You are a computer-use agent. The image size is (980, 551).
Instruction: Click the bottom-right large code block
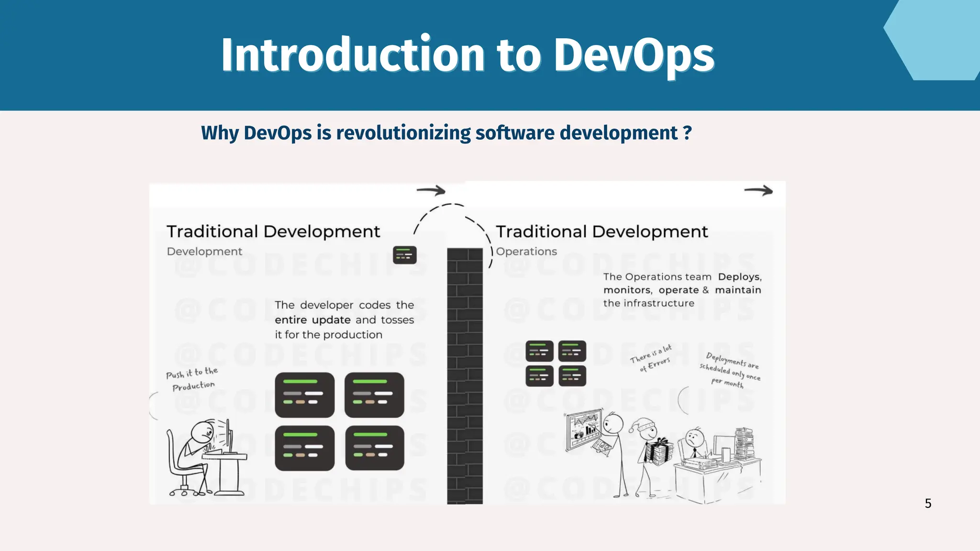pos(374,448)
